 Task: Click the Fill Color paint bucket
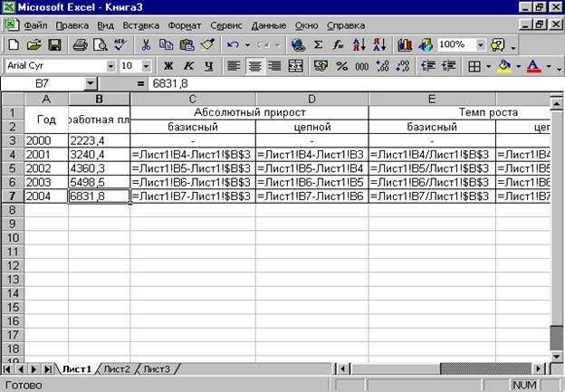tap(504, 66)
